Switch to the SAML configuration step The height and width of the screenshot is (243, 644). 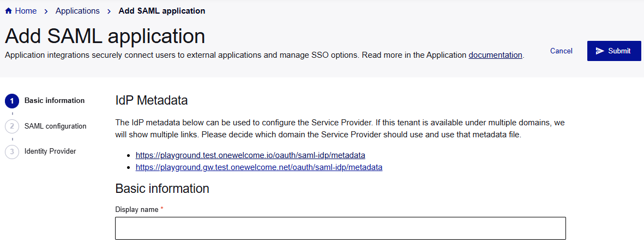pyautogui.click(x=55, y=126)
